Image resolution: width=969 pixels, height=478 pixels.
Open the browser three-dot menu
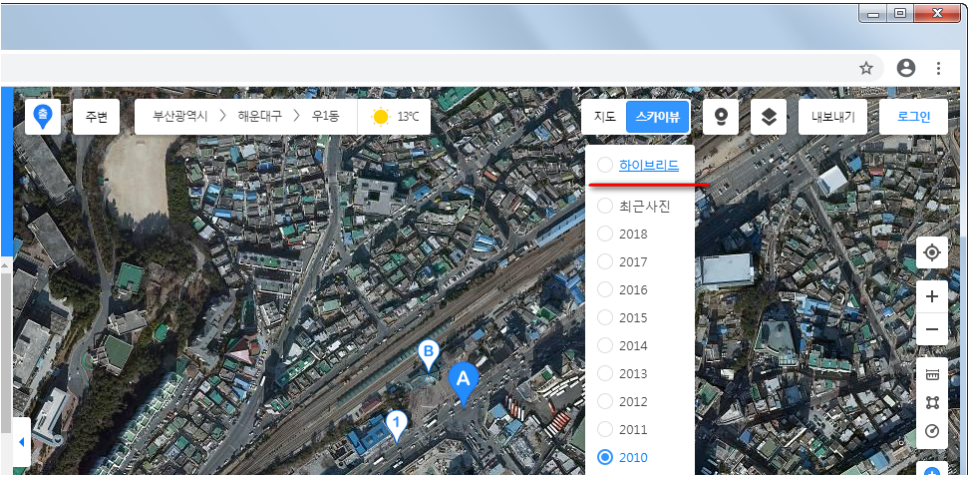click(938, 68)
